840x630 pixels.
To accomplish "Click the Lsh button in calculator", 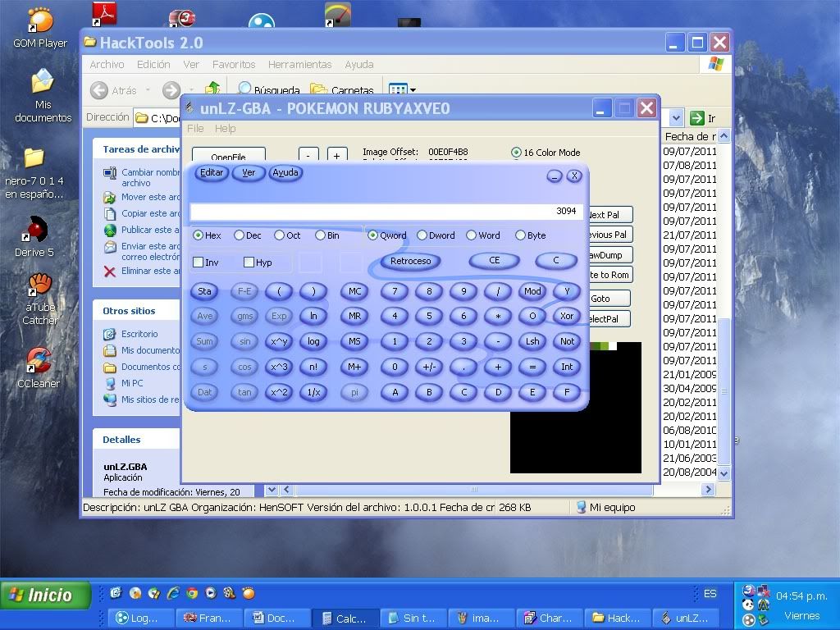I will pyautogui.click(x=532, y=341).
